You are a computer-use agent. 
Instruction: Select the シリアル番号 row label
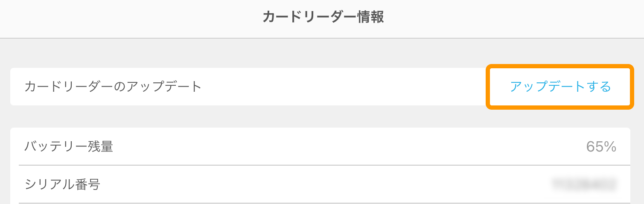[62, 184]
